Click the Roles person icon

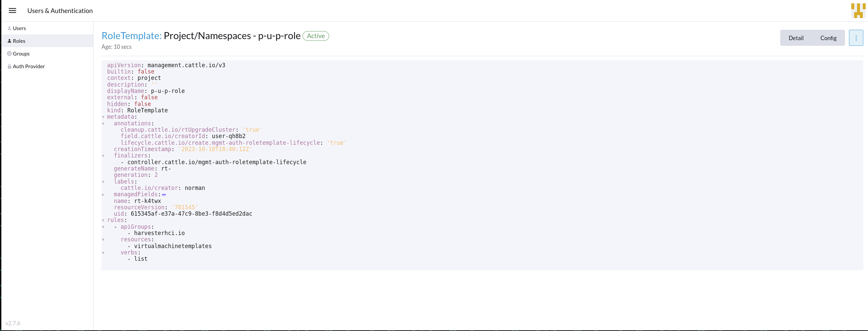point(9,40)
